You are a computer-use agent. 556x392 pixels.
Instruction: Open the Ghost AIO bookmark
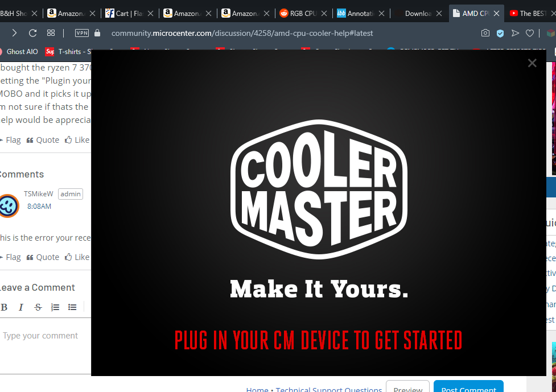coord(18,52)
